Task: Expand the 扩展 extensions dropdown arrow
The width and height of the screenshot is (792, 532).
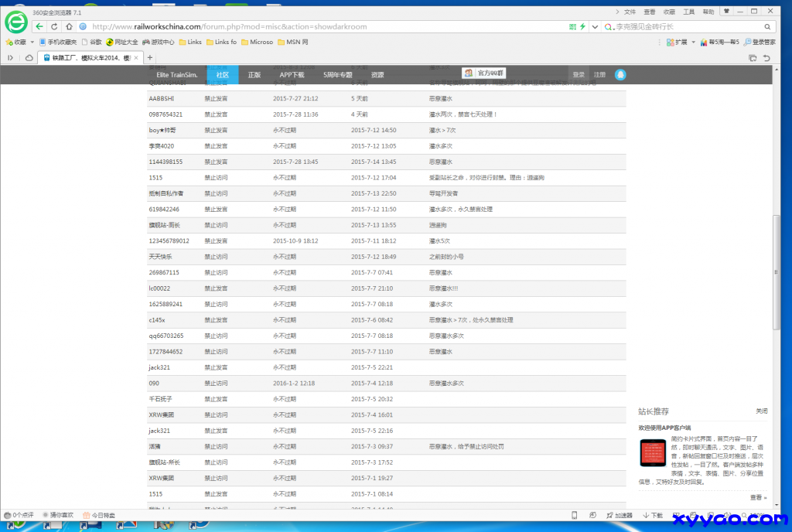Action: click(x=693, y=43)
